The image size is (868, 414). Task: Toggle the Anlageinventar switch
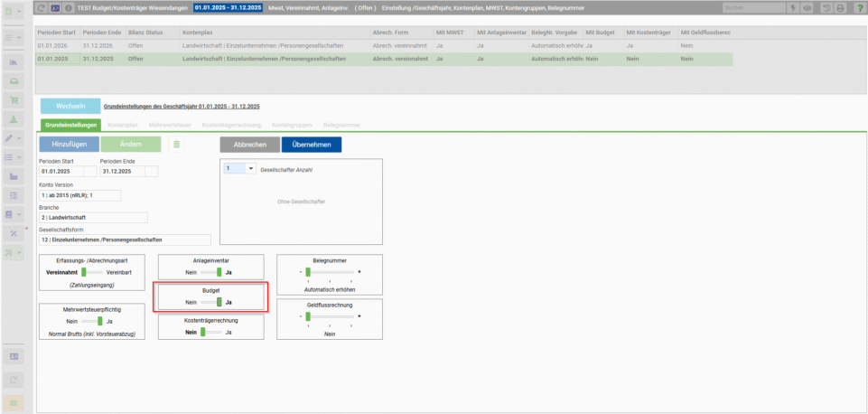211,272
